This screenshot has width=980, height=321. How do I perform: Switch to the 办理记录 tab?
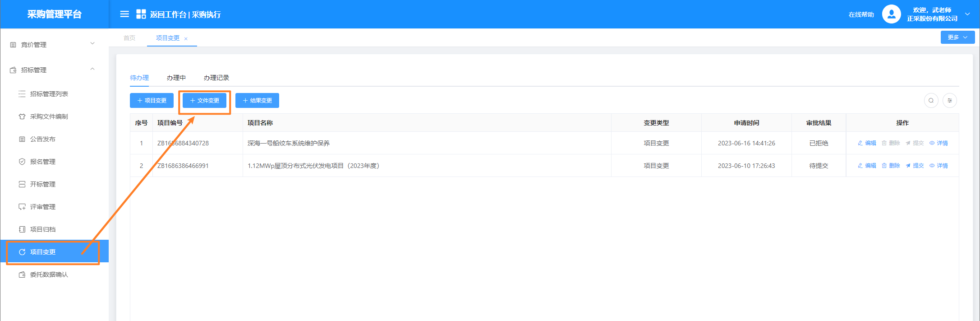(216, 78)
